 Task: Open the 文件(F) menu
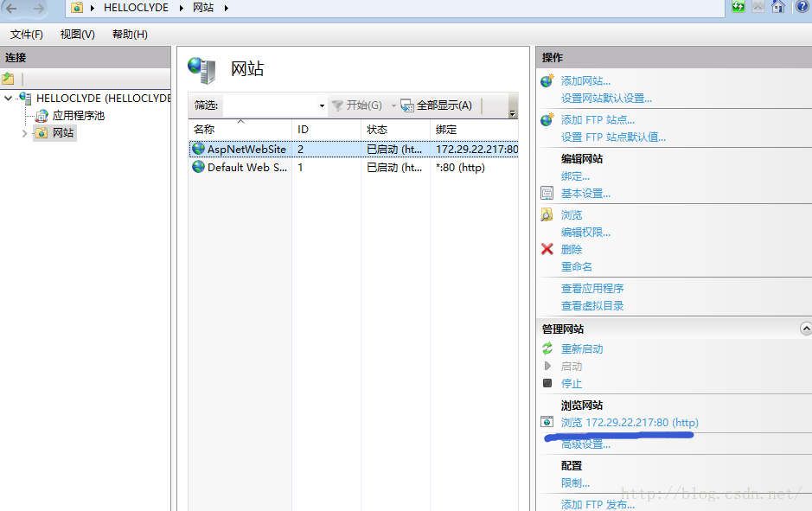[x=27, y=35]
